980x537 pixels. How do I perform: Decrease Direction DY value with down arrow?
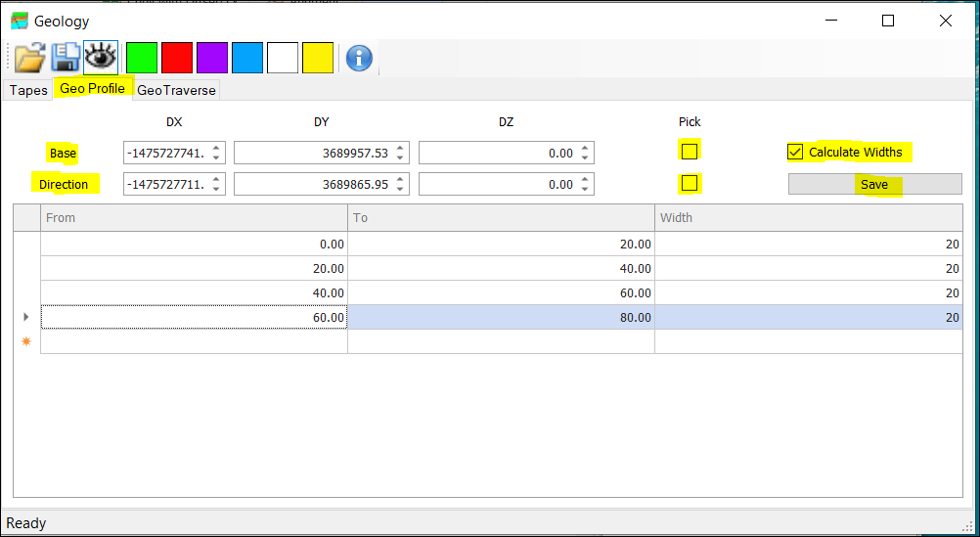coord(400,189)
